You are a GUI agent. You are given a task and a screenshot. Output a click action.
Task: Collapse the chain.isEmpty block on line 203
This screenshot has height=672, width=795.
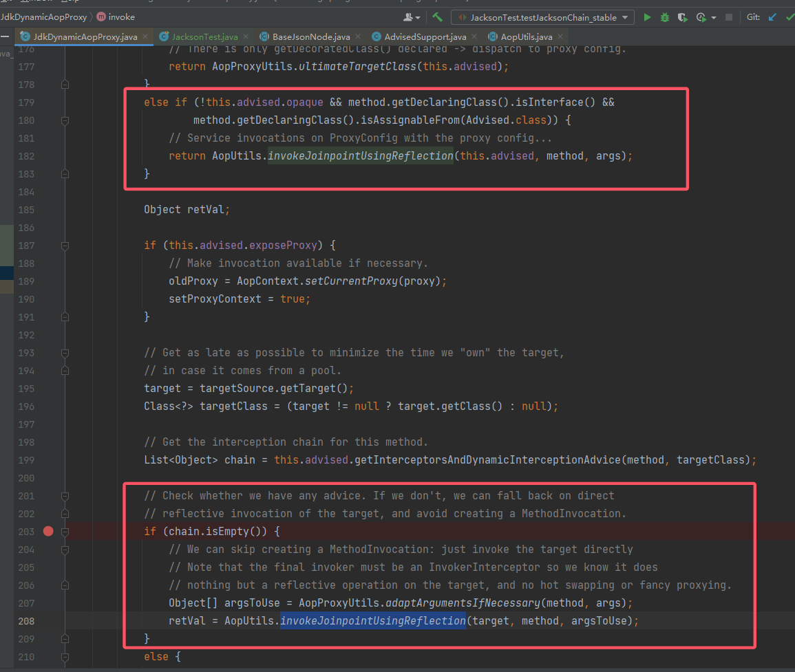(x=65, y=532)
